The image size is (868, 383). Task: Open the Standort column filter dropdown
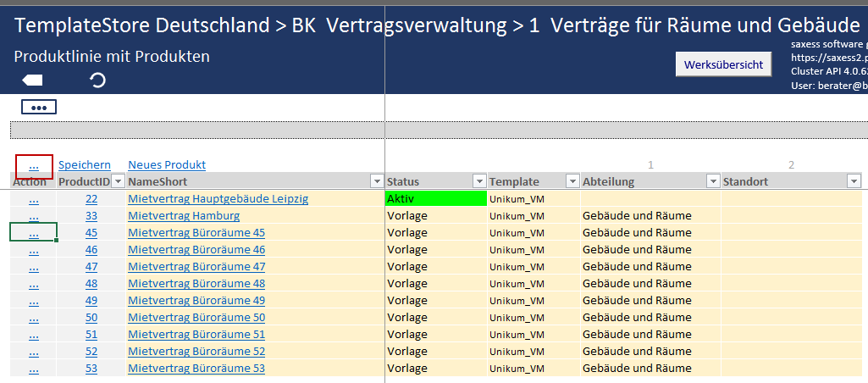coord(854,181)
